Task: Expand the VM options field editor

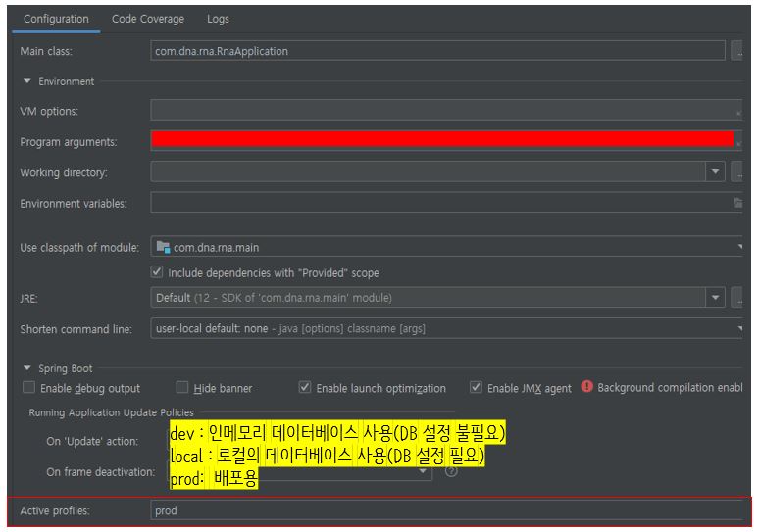Action: pyautogui.click(x=738, y=114)
